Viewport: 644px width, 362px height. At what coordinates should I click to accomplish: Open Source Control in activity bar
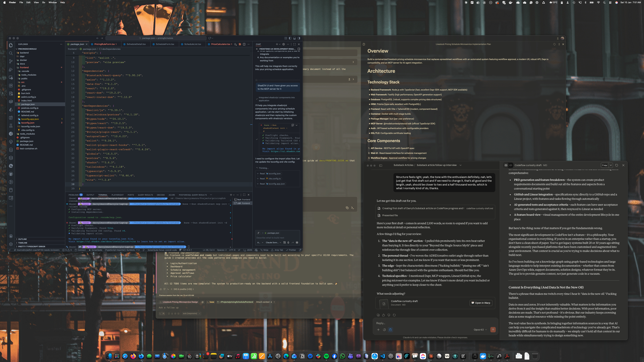pyautogui.click(x=11, y=61)
